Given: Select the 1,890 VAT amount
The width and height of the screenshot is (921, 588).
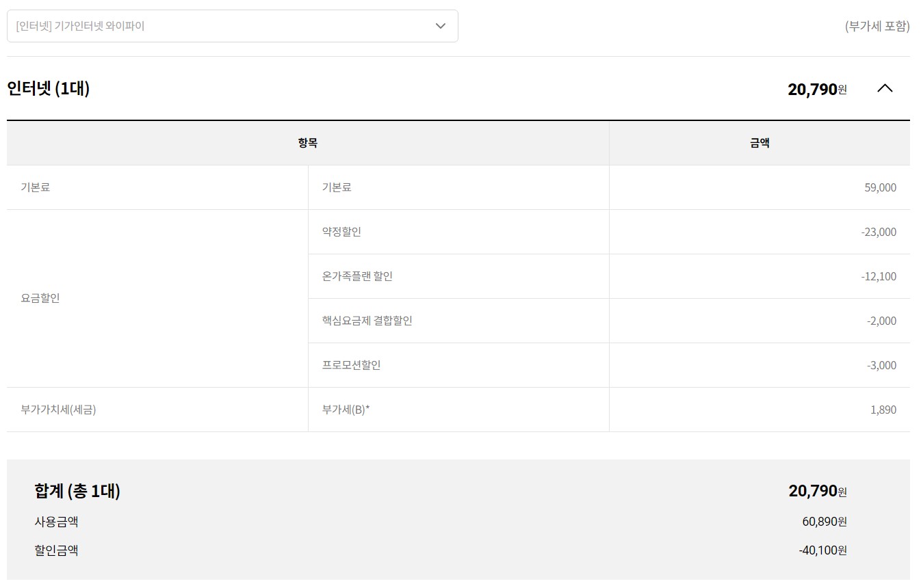Looking at the screenshot, I should pyautogui.click(x=883, y=410).
